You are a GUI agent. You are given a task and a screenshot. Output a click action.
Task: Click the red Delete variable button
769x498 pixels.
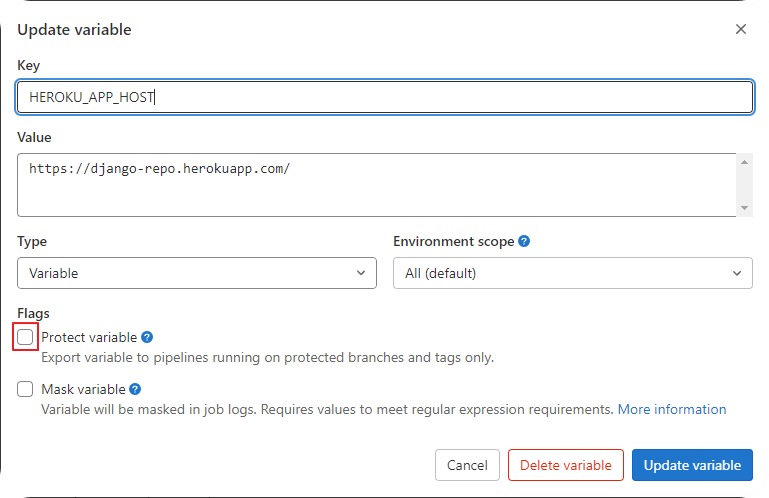coord(565,465)
